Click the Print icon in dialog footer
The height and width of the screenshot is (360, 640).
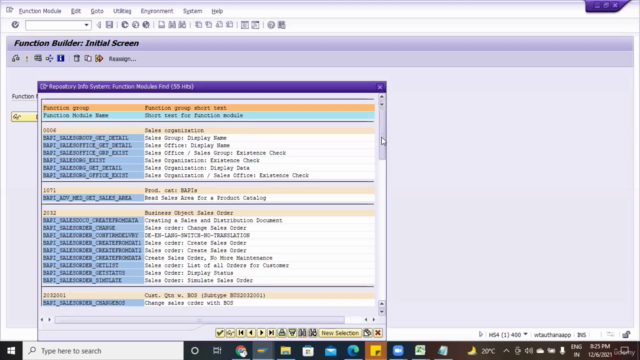tap(282, 333)
